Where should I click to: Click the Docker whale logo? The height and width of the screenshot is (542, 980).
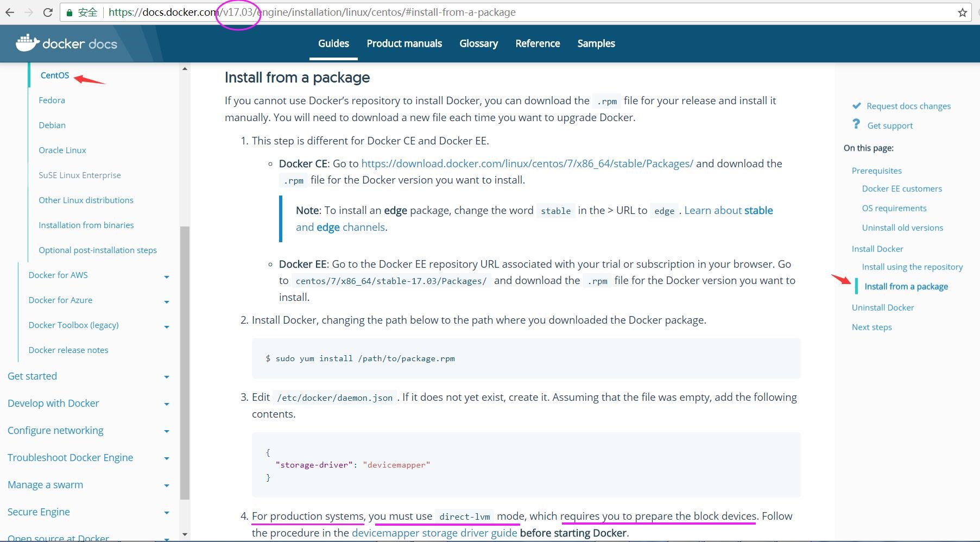[x=28, y=43]
